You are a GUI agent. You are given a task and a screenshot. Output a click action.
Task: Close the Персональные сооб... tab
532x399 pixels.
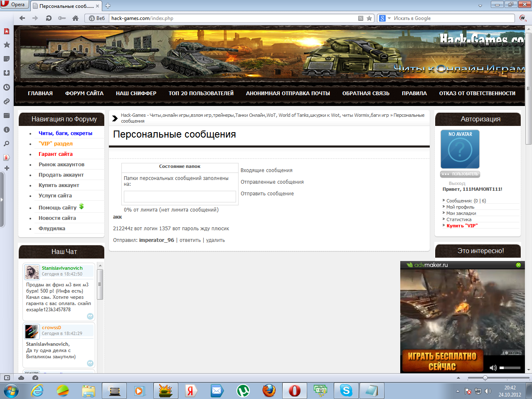(98, 6)
